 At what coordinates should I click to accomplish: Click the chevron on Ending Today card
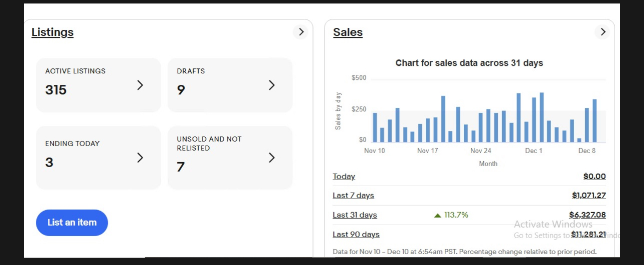pos(140,158)
